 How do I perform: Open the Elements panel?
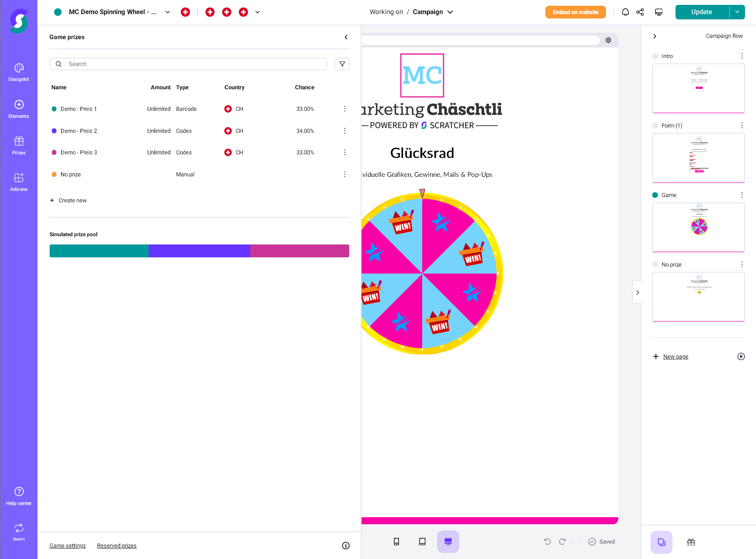(18, 109)
